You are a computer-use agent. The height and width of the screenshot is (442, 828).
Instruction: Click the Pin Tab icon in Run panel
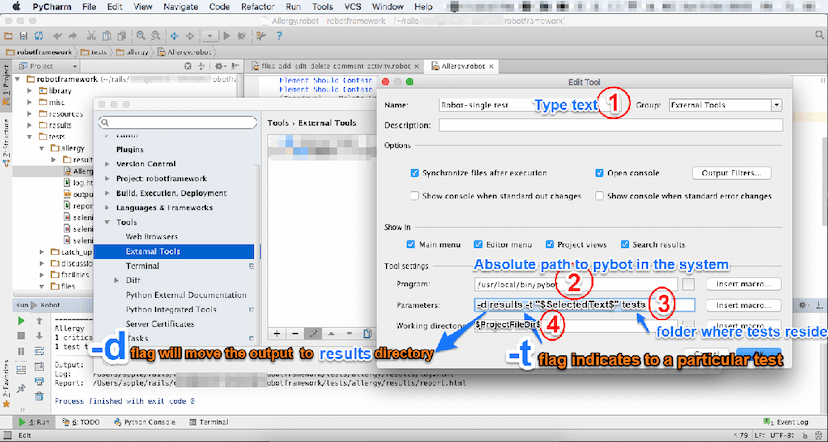(21, 388)
